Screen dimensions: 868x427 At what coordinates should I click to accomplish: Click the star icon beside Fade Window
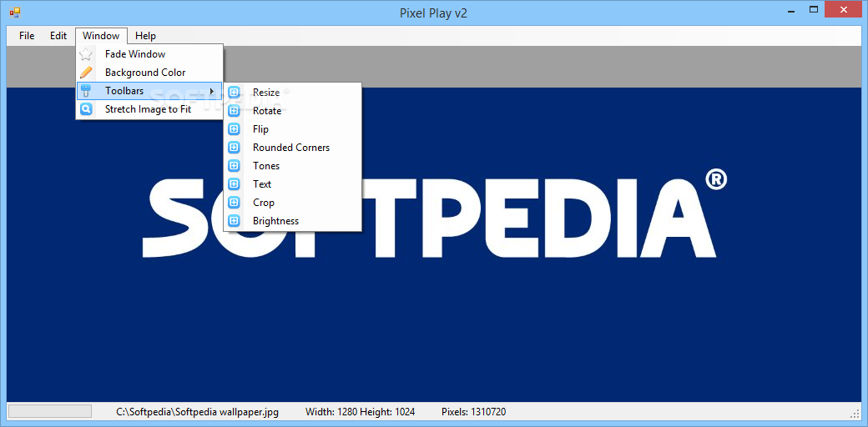click(86, 54)
